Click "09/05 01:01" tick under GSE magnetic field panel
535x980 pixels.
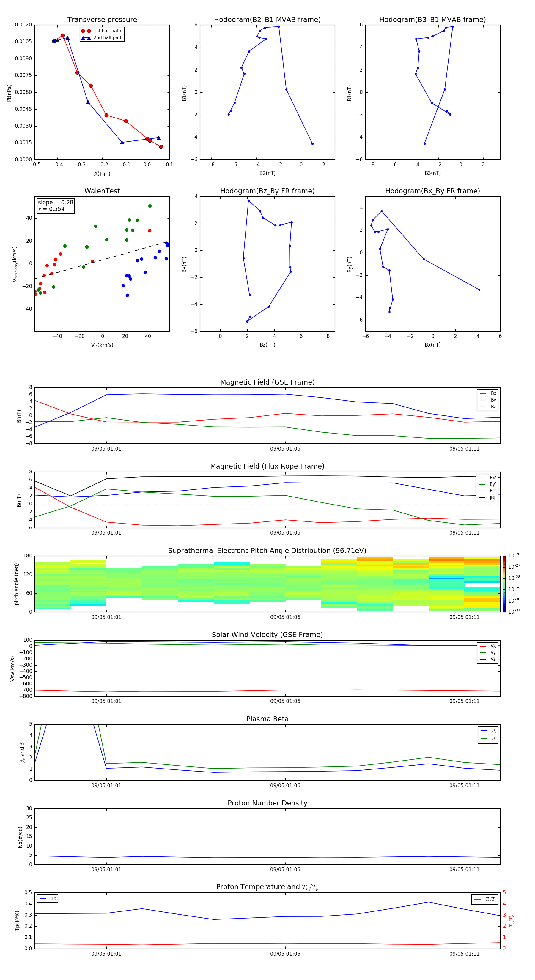coord(106,448)
